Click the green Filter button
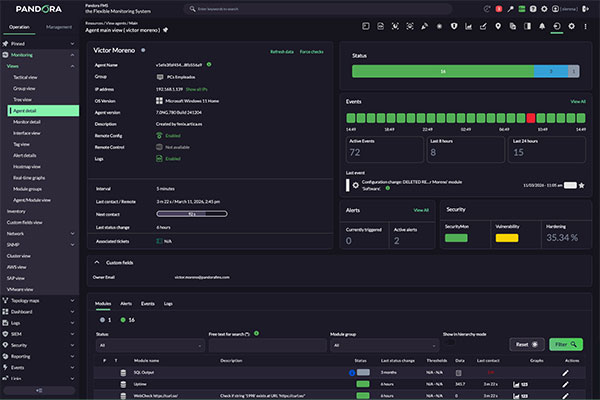 (566, 344)
